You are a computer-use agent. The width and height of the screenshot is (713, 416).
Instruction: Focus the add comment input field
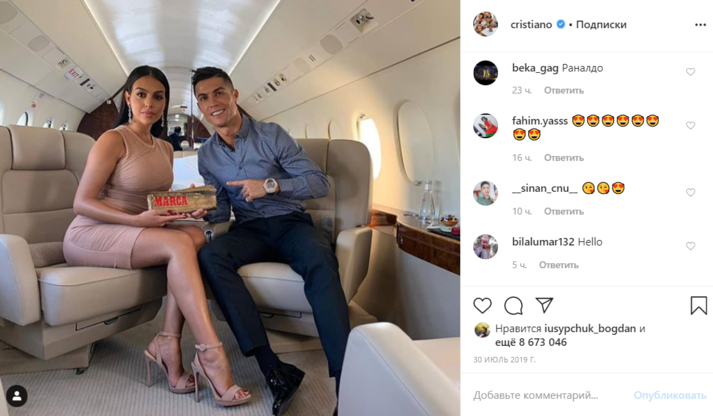pyautogui.click(x=547, y=396)
